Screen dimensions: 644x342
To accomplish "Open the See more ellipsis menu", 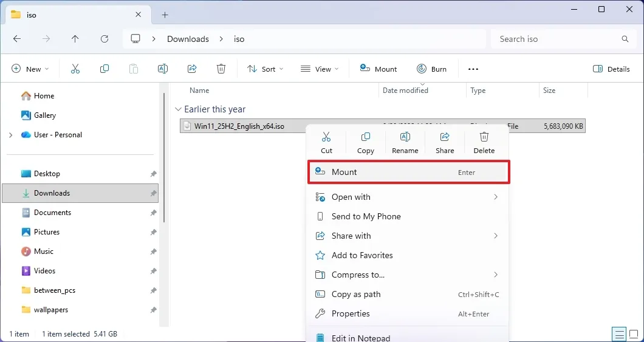I will (x=473, y=69).
